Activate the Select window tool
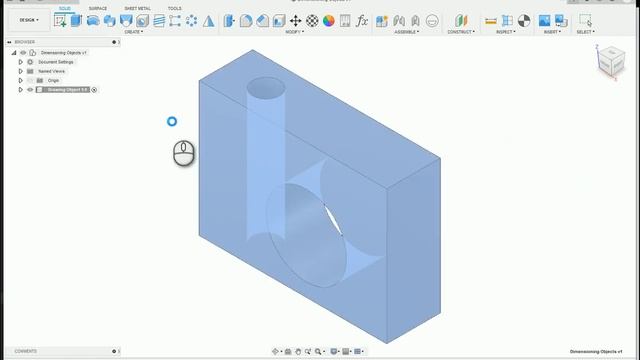 585,20
